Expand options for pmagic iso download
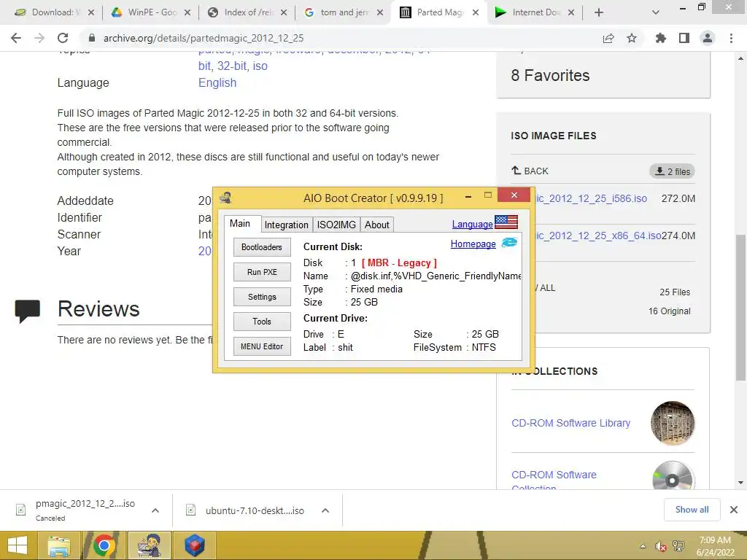747x560 pixels. click(155, 510)
